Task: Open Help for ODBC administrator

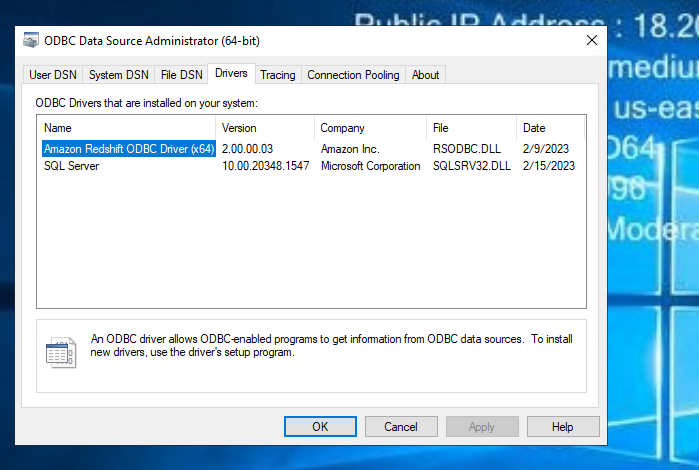Action: tap(563, 427)
